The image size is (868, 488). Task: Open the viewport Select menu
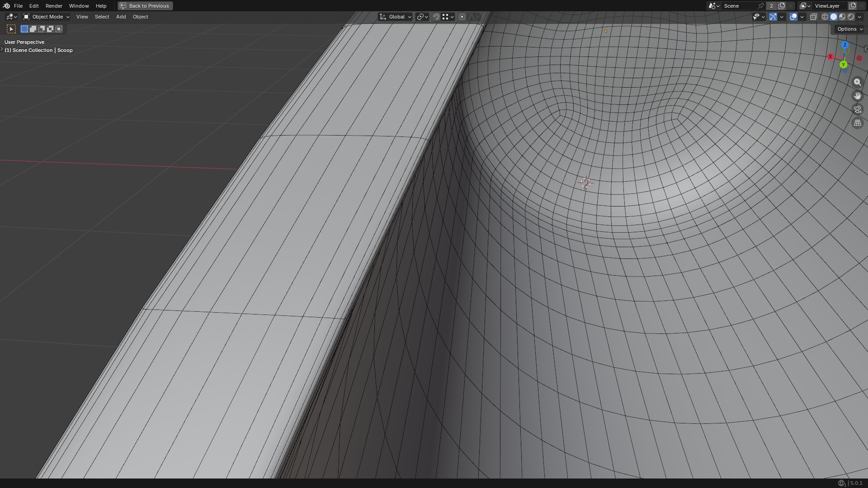tap(102, 17)
